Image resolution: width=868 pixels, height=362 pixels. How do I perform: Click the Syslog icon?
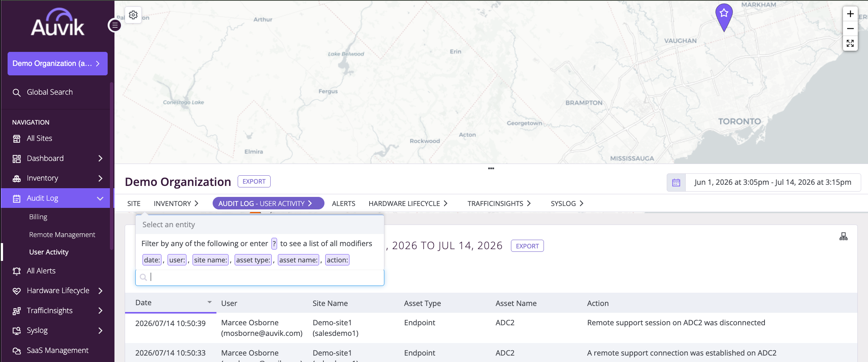pos(17,331)
